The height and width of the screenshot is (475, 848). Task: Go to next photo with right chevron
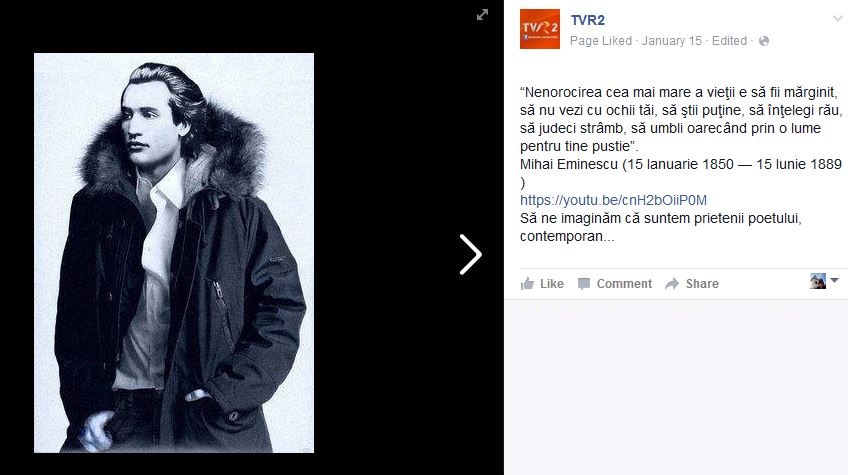coord(471,254)
